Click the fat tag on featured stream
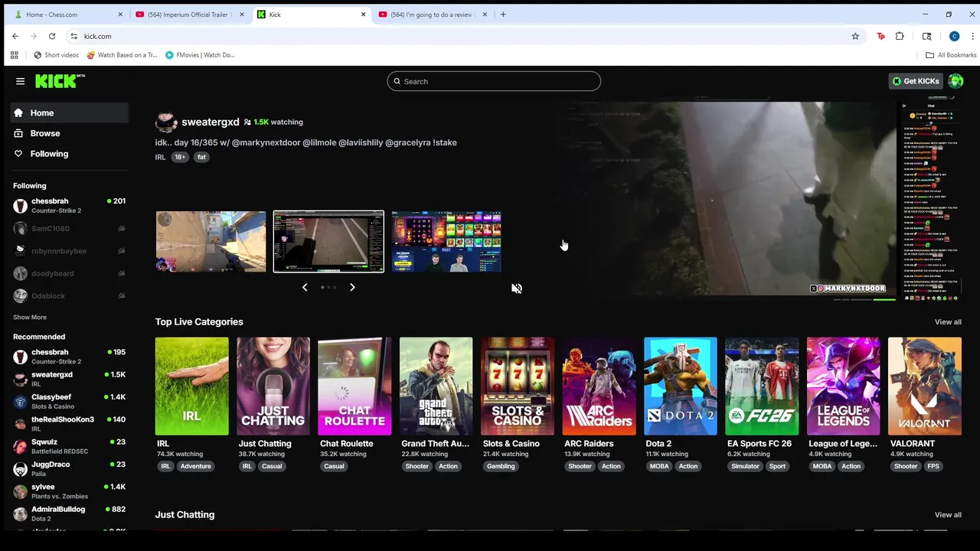980x551 pixels. point(201,157)
